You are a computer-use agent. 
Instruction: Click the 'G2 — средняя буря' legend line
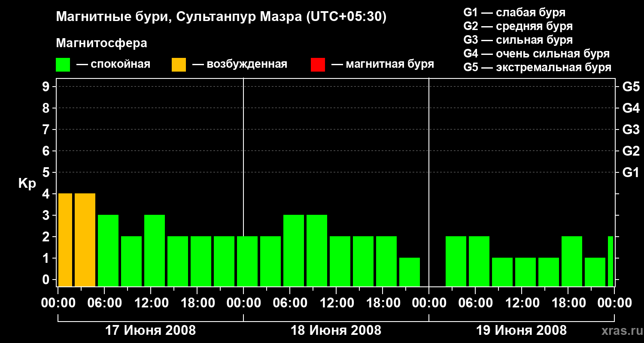coord(518,26)
